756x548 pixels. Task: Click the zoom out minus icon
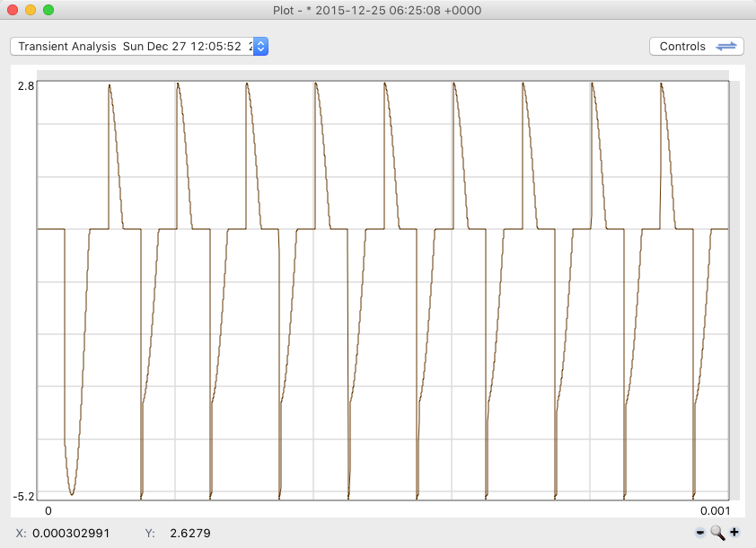point(700,532)
